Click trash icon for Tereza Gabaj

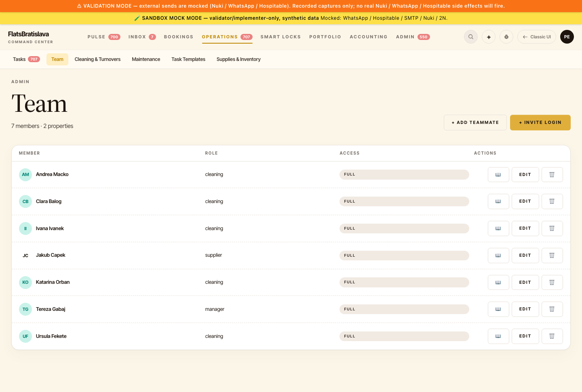(x=552, y=309)
